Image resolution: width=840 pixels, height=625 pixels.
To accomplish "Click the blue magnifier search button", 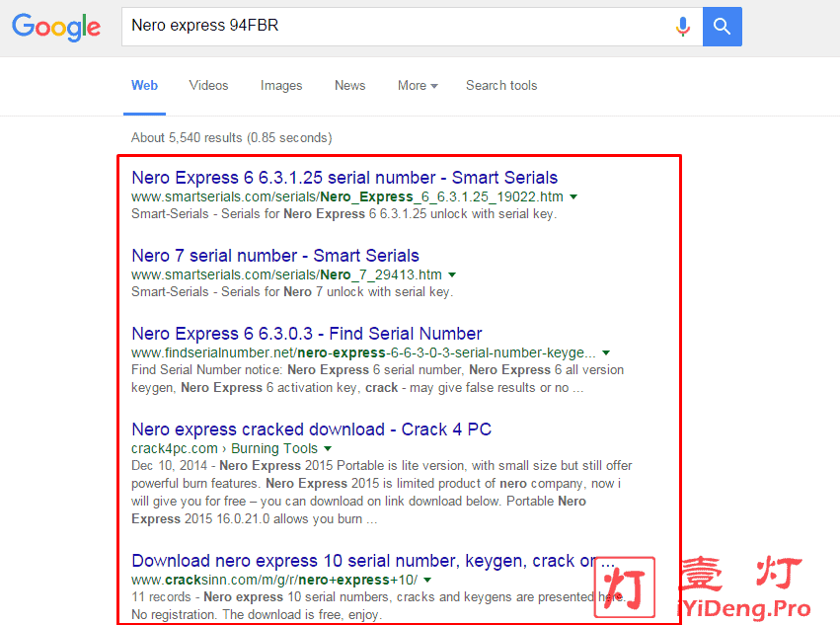I will tap(723, 27).
